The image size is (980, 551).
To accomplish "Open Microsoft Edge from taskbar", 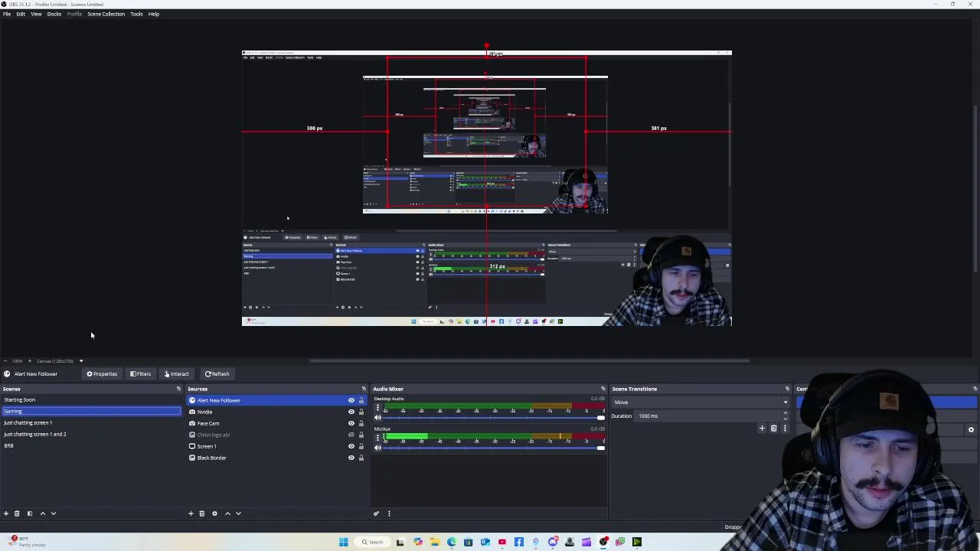I will click(451, 542).
